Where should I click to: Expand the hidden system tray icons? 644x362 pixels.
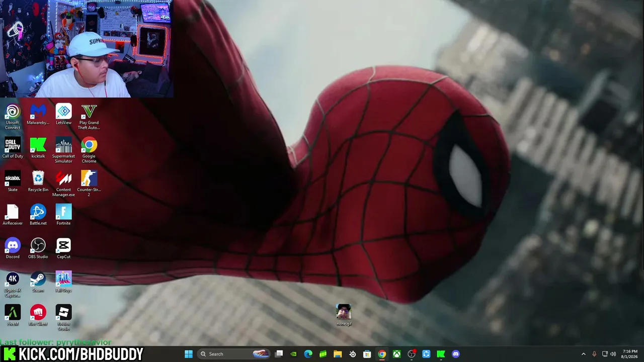tap(584, 354)
